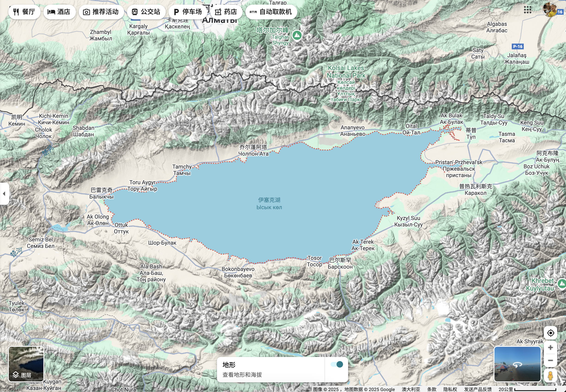The image size is (566, 392).
Task: Click the Talghar Shyngy peak marker
Action: pos(297,35)
